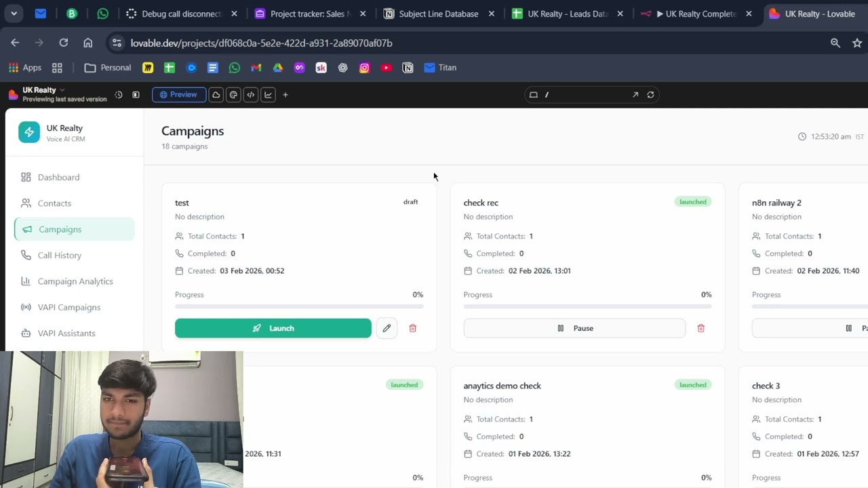Pause the check rec campaign
Image resolution: width=868 pixels, height=488 pixels.
click(574, 328)
